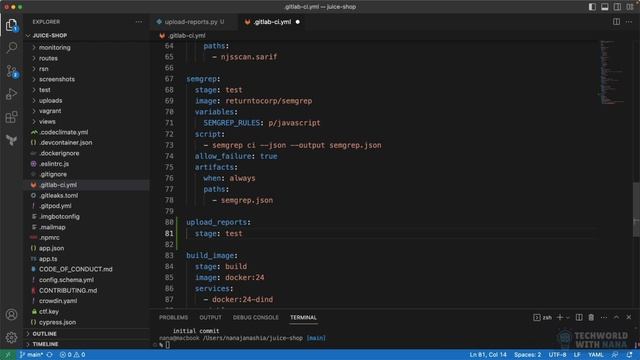Select the .gitlab-ci.yml editor tab

272,22
